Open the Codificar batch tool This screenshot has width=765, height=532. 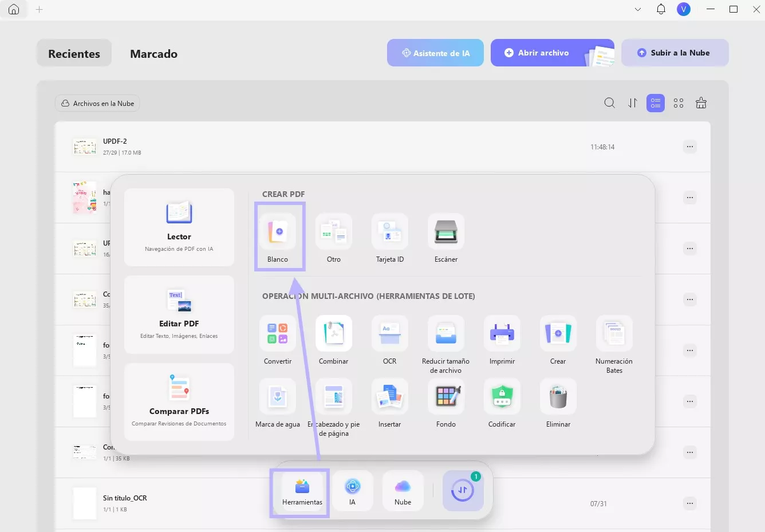[x=502, y=403]
